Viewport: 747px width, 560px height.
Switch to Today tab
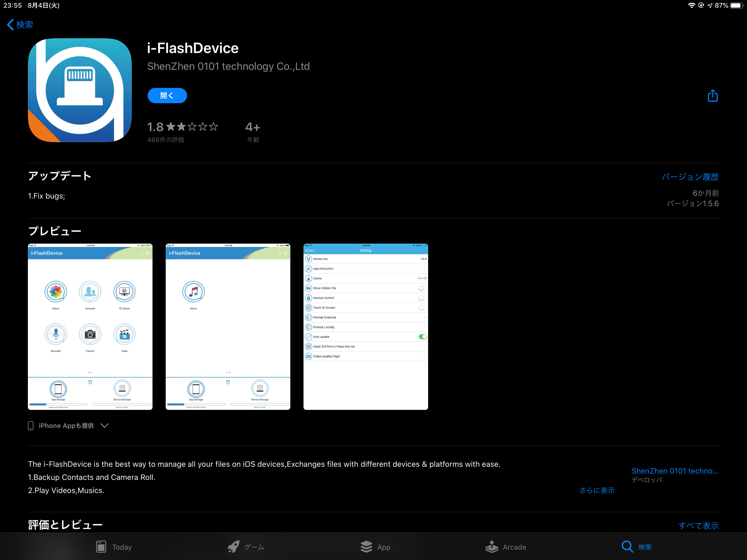tap(114, 547)
